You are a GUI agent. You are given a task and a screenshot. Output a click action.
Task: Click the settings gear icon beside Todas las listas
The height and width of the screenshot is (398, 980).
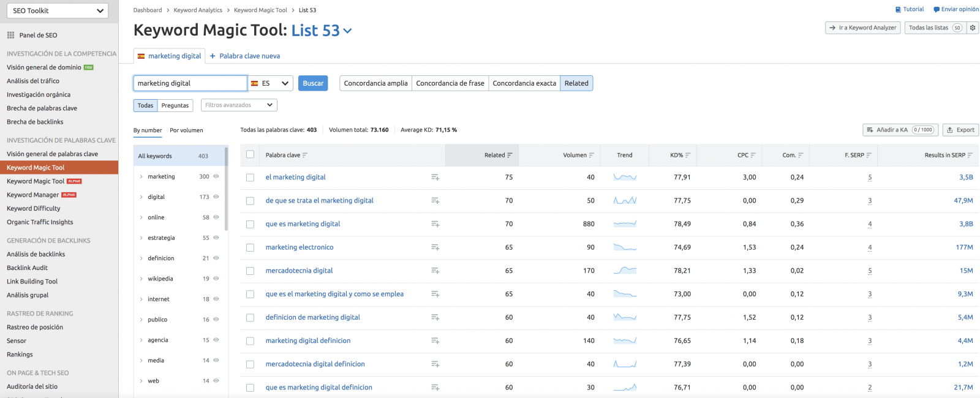[973, 28]
